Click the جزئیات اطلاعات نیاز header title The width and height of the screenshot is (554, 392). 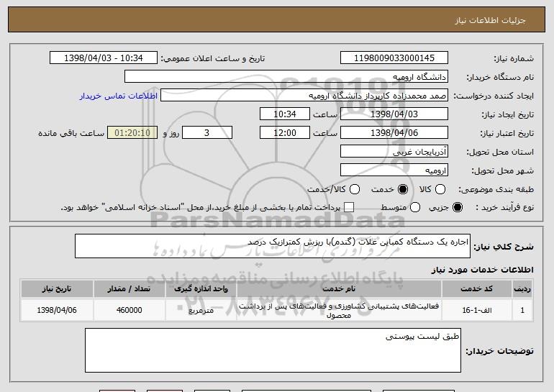pos(490,20)
